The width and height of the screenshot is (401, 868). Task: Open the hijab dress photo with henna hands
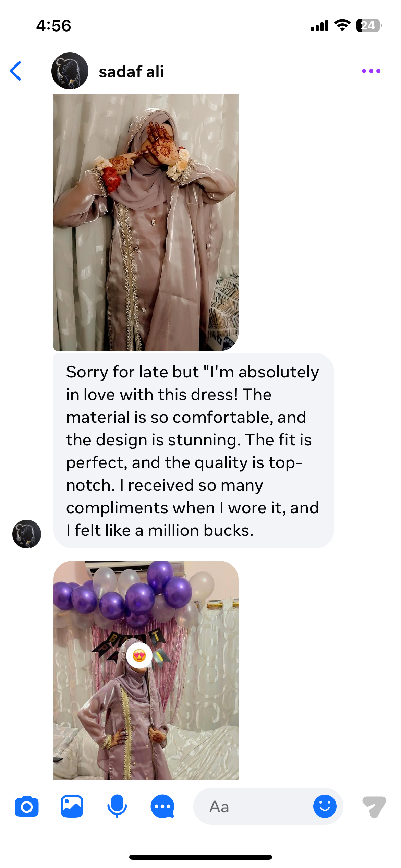(x=146, y=222)
